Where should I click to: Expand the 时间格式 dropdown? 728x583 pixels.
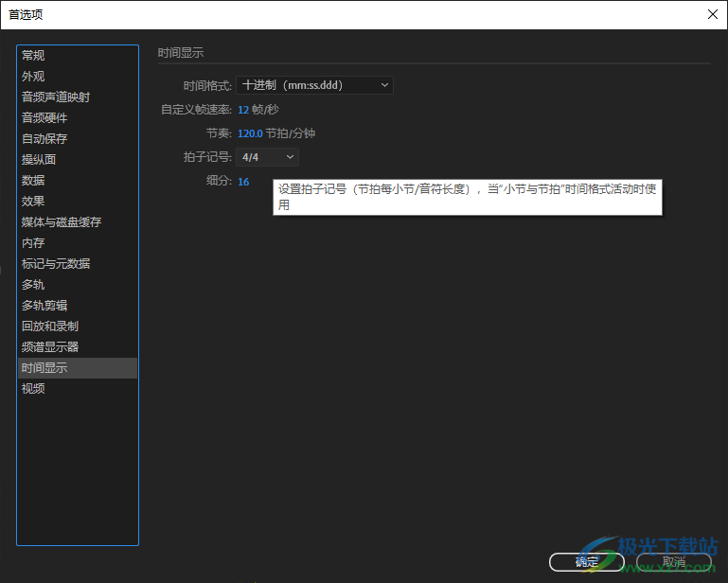[314, 85]
